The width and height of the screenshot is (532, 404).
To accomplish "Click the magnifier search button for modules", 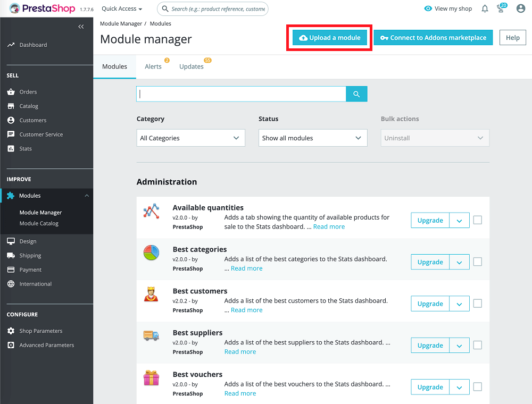I will coord(356,94).
